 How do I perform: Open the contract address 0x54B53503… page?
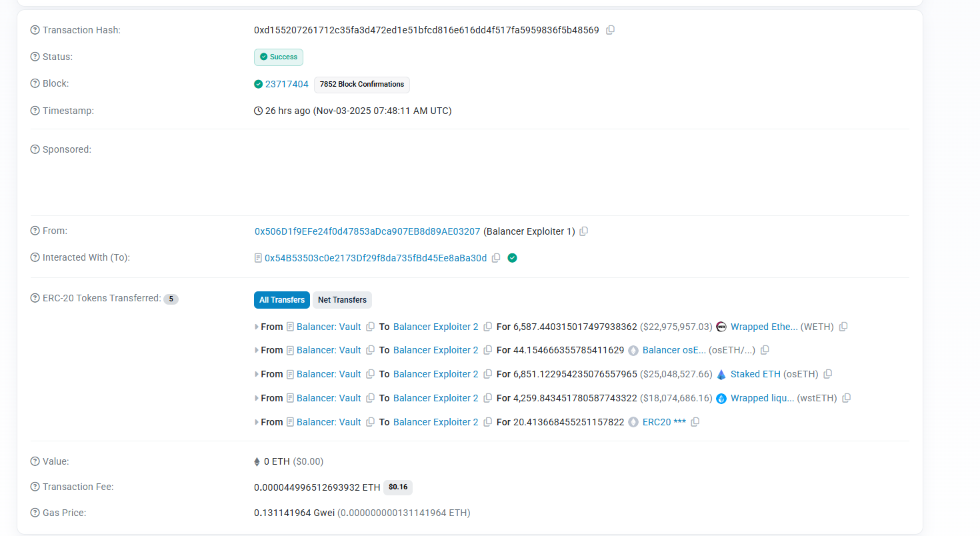(376, 258)
